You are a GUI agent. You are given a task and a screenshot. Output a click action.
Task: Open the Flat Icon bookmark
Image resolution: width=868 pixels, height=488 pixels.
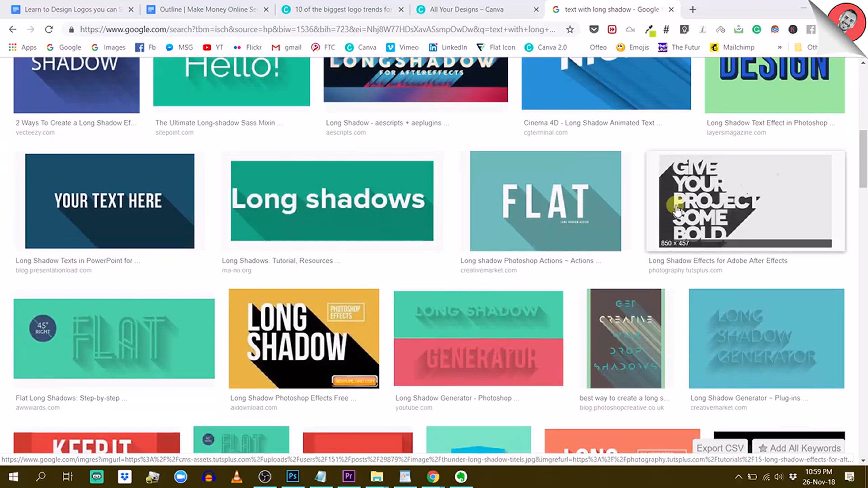click(x=496, y=47)
